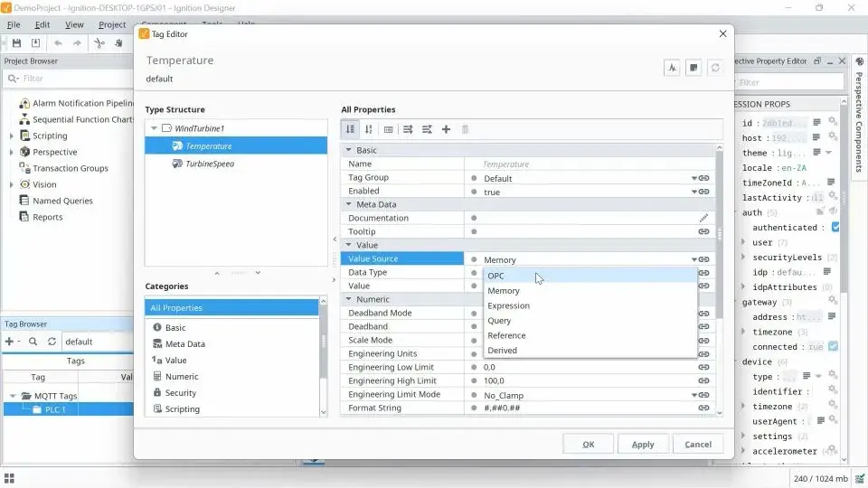Click the binding link icon for Format String
The height and width of the screenshot is (488, 868).
704,408
